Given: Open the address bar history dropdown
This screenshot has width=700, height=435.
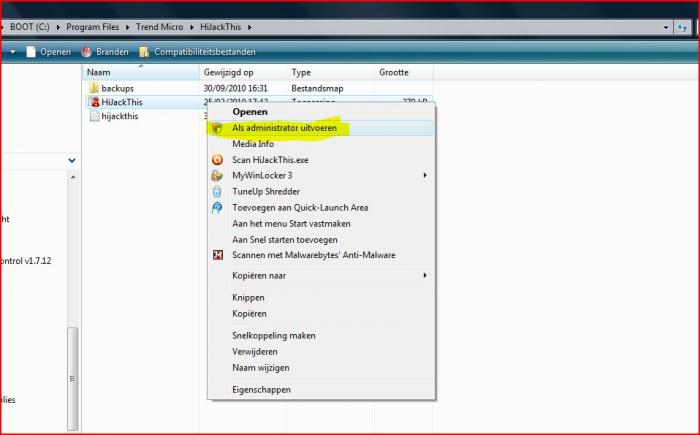Looking at the screenshot, I should tap(666, 27).
